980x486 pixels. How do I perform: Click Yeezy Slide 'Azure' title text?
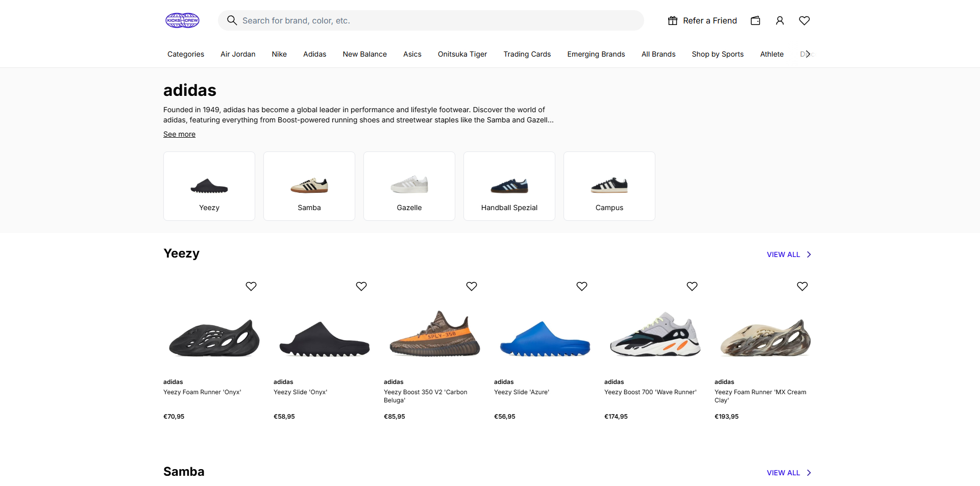click(522, 392)
